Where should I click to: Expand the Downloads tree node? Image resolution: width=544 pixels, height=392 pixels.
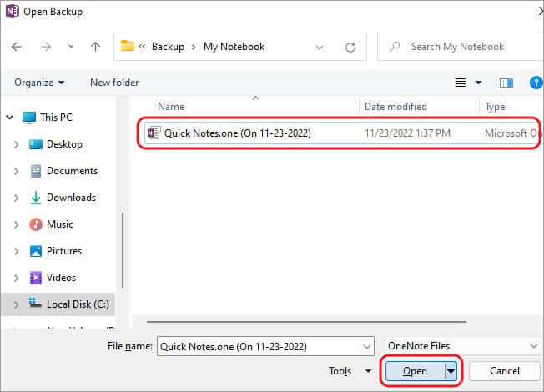pos(16,198)
